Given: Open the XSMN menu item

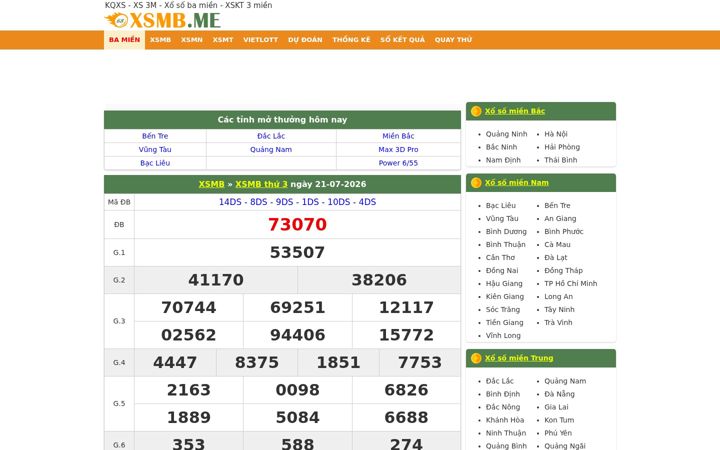Looking at the screenshot, I should (191, 40).
